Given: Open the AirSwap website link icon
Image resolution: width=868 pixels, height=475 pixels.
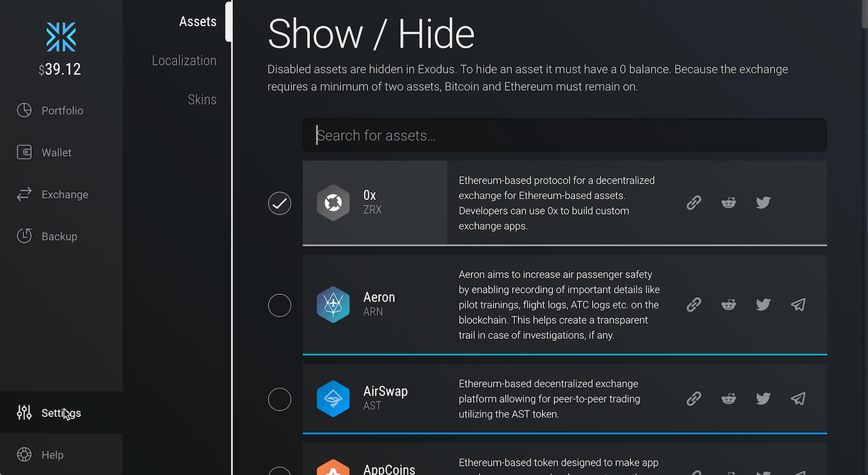Looking at the screenshot, I should point(694,398).
